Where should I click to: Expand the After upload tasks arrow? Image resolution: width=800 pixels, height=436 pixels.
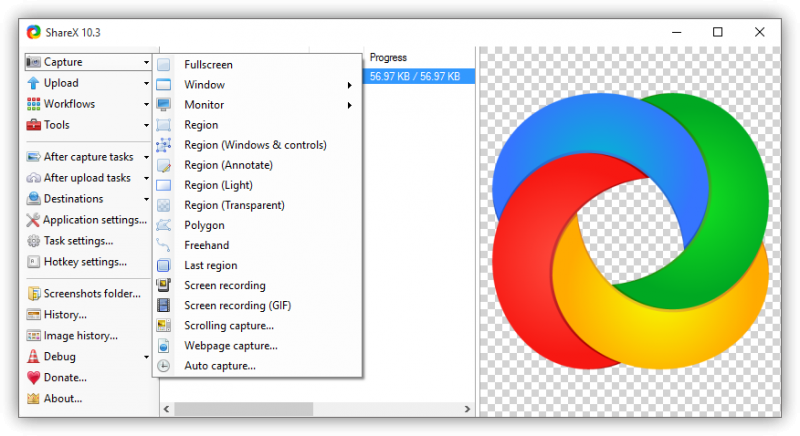pyautogui.click(x=146, y=178)
